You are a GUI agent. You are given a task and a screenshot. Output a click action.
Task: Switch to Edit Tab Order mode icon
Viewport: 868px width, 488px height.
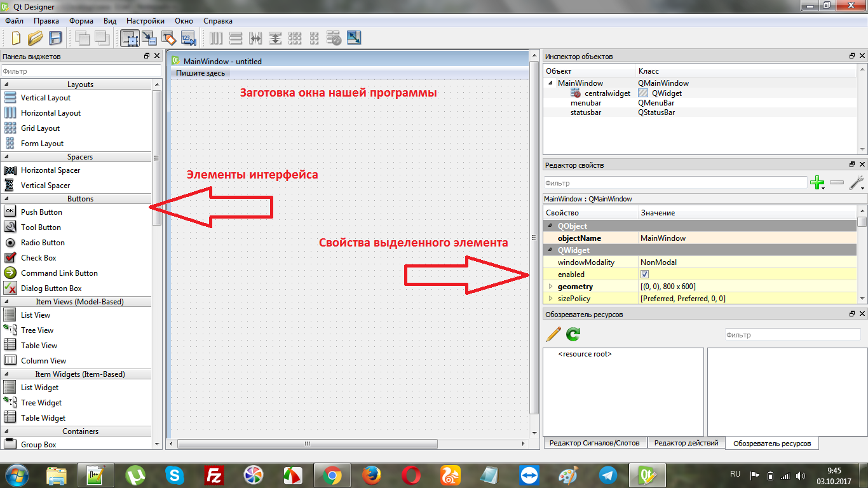click(x=188, y=38)
